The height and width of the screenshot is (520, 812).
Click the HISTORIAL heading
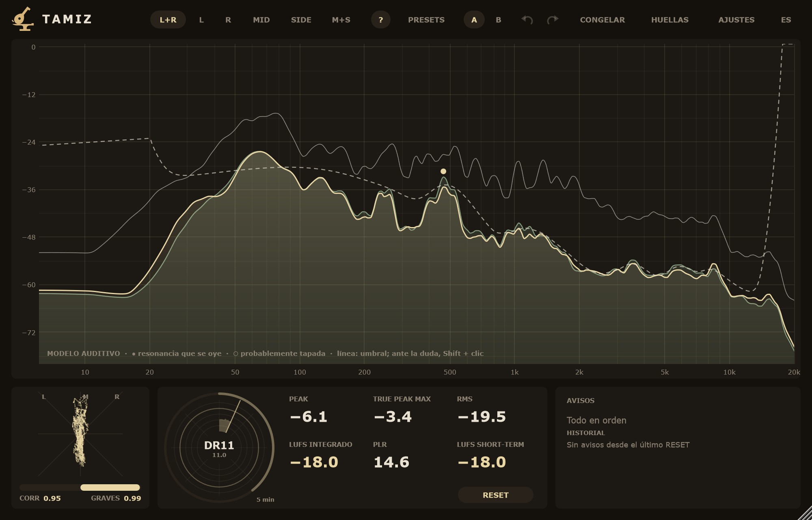586,433
